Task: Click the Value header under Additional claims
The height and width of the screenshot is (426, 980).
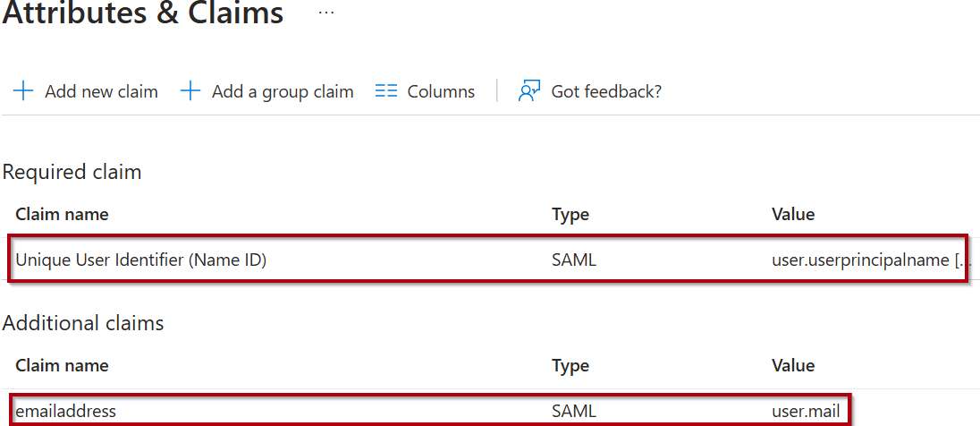Action: point(793,365)
